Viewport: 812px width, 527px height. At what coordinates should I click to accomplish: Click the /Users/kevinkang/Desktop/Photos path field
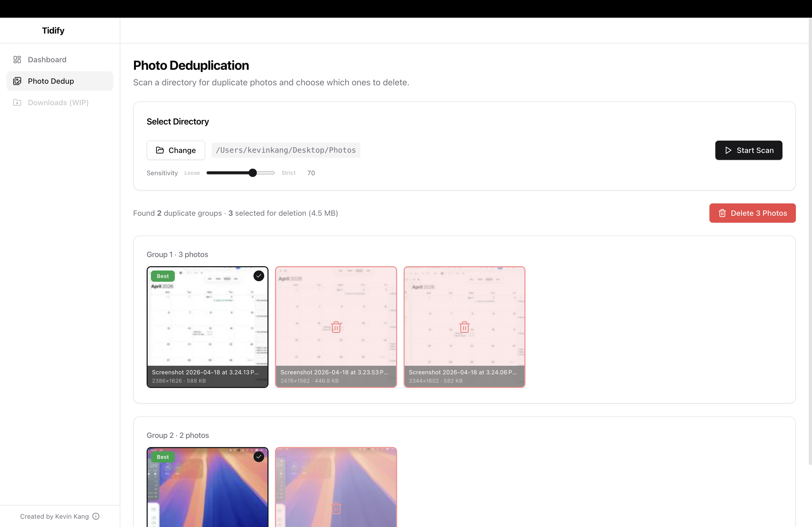[285, 150]
